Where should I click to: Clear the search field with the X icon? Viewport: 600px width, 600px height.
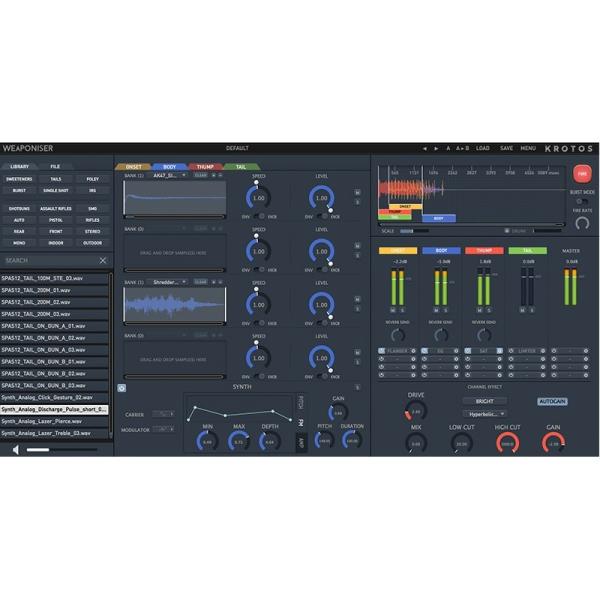103,260
